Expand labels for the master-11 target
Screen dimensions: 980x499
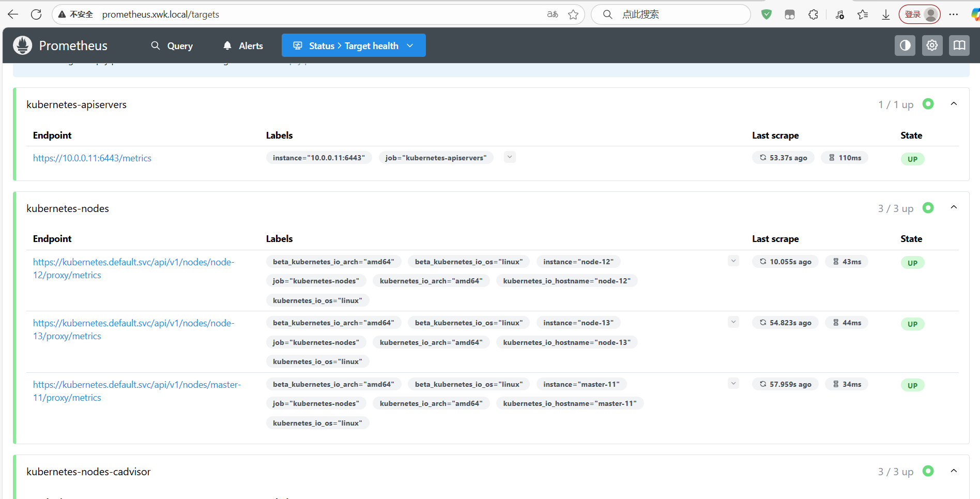[x=733, y=384]
